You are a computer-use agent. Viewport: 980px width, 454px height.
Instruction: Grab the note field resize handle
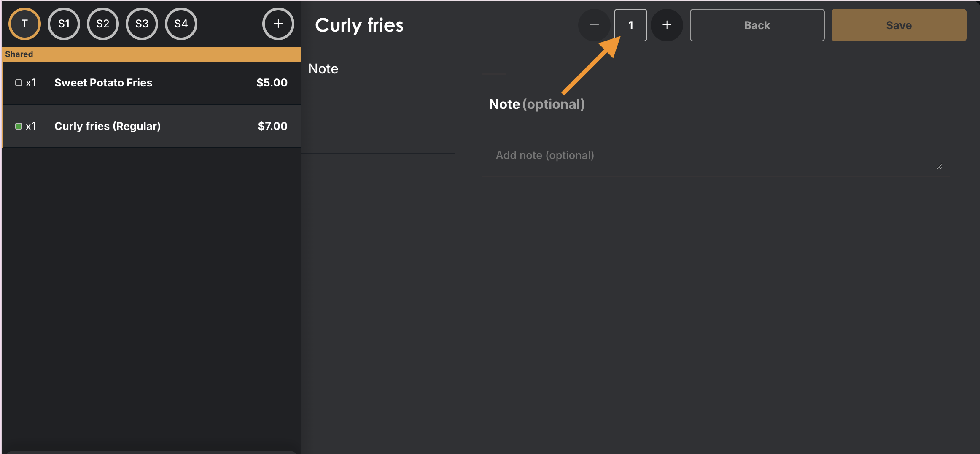tap(940, 167)
